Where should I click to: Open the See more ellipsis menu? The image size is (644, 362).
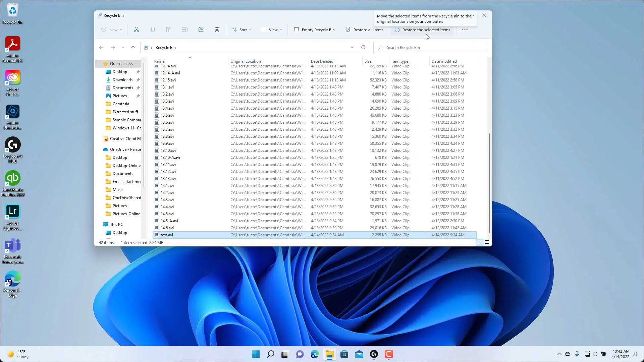(465, 29)
